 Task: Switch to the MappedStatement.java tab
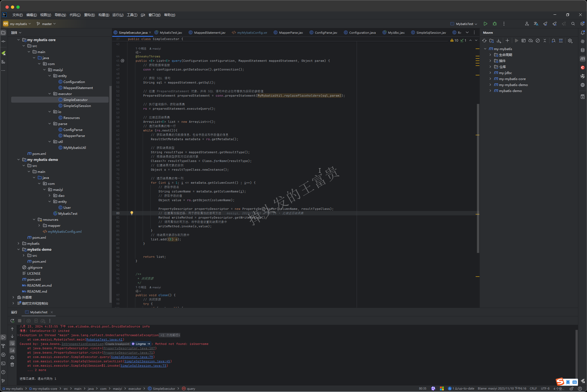[x=209, y=33]
